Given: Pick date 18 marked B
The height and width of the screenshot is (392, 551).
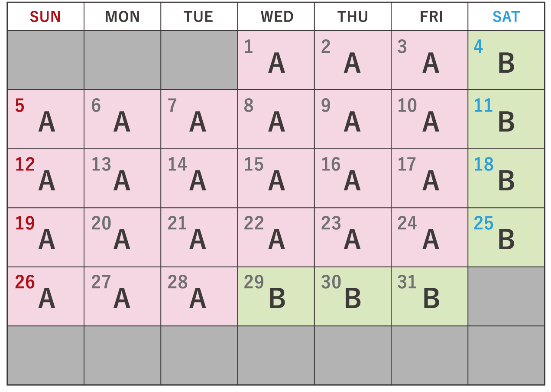Looking at the screenshot, I should [x=506, y=178].
